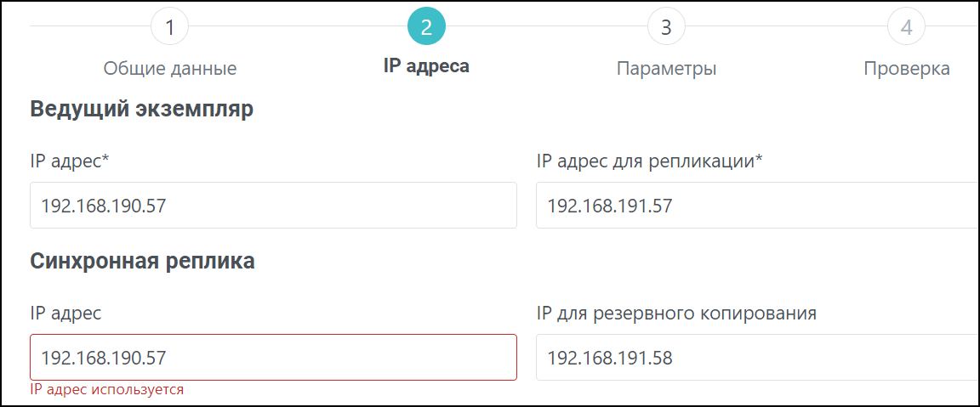This screenshot has width=980, height=407.
Task: Switch to the Параметры step label
Action: pos(666,69)
